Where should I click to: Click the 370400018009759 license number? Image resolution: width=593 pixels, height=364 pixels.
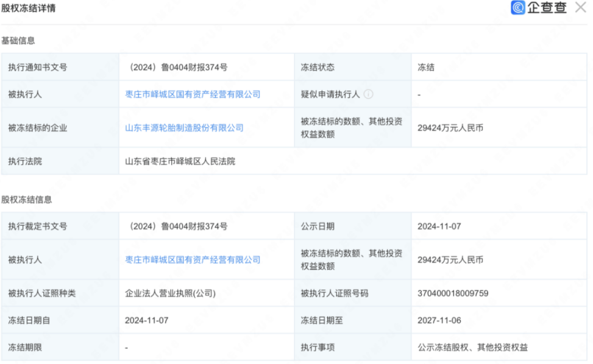tap(453, 293)
